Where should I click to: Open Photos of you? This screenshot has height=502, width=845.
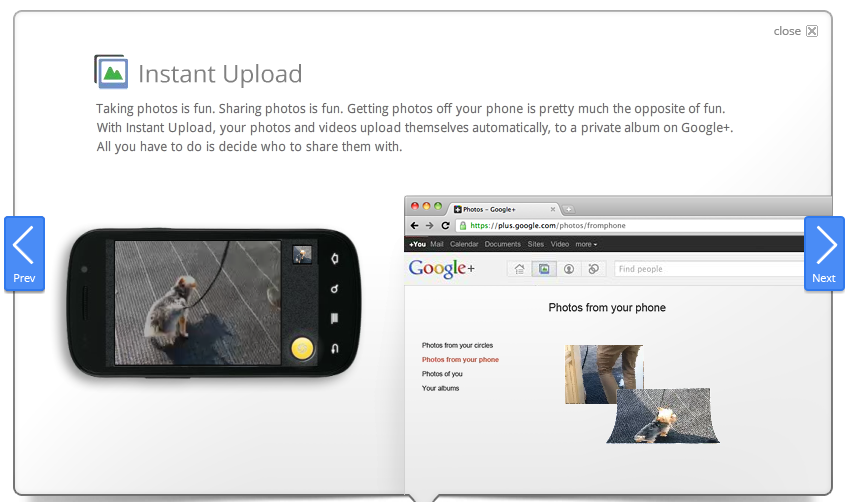(442, 374)
